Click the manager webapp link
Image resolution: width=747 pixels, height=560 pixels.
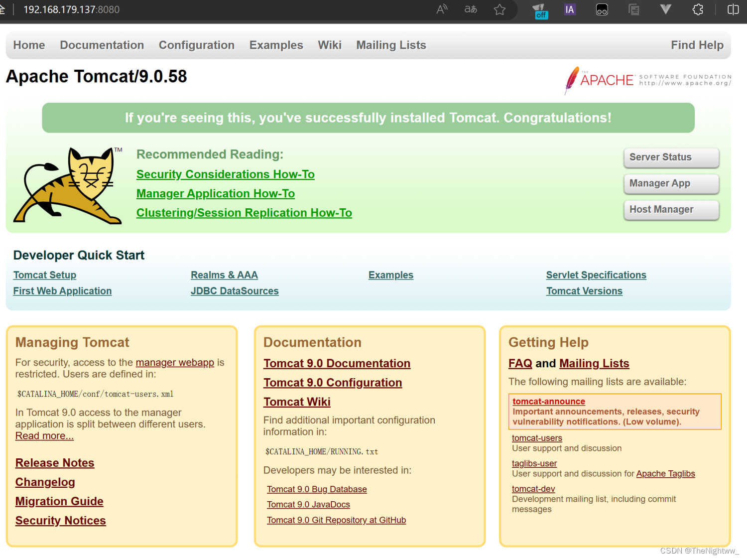click(175, 363)
